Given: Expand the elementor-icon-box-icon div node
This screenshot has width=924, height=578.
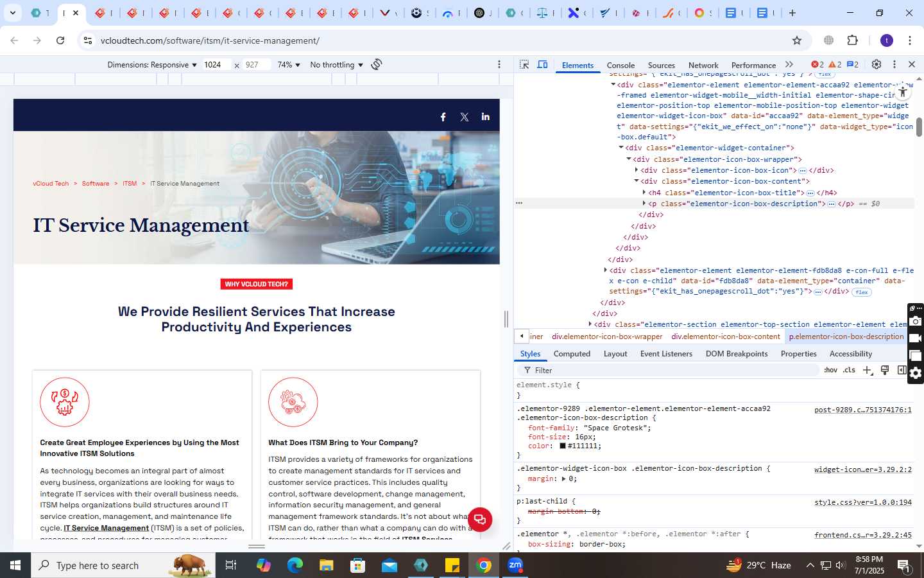Looking at the screenshot, I should 637,170.
